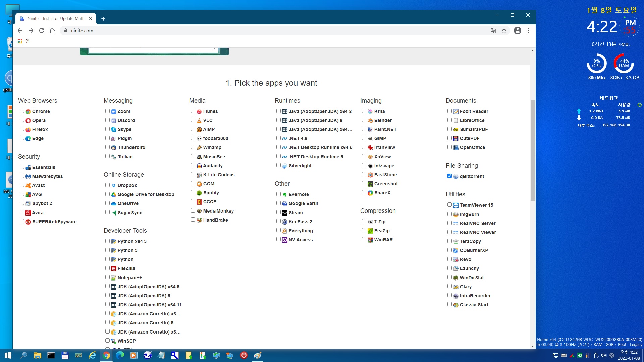Click the iTunes icon under Media
Image resolution: width=644 pixels, height=362 pixels.
click(x=199, y=111)
